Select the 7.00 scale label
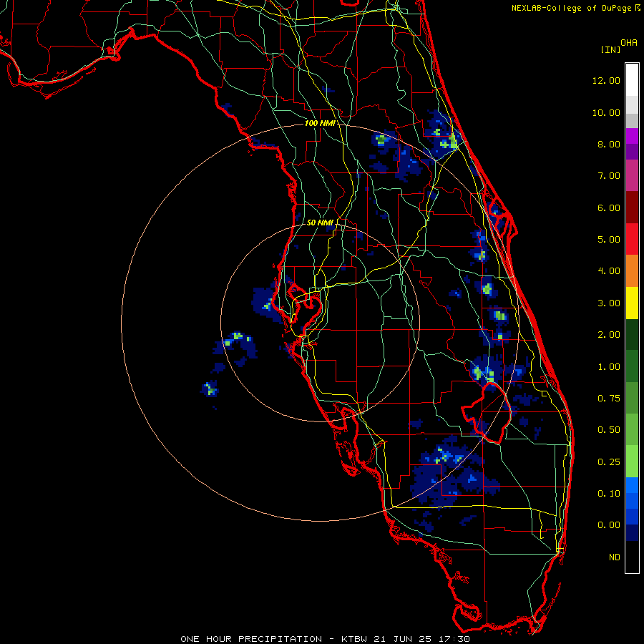The height and width of the screenshot is (644, 644). [x=609, y=176]
